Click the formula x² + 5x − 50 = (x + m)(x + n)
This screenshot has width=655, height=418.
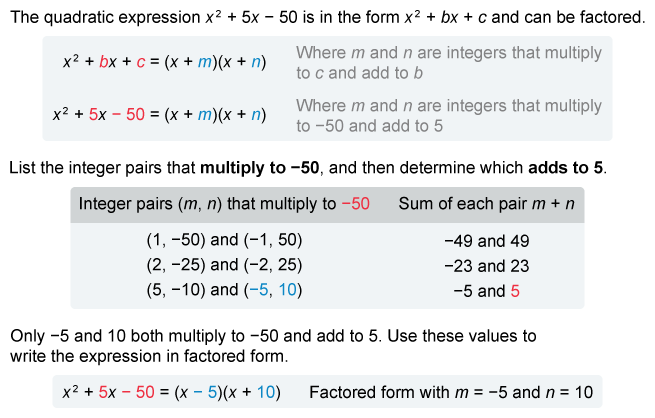point(159,114)
